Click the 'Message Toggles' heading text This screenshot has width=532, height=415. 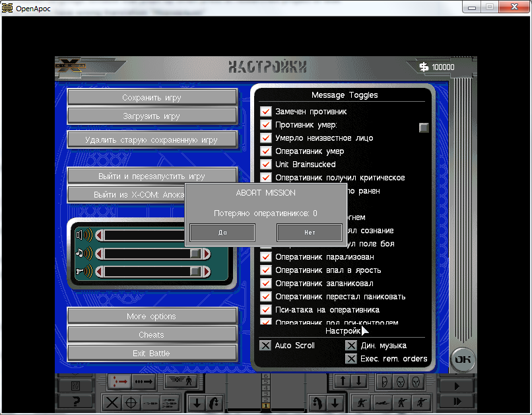345,95
